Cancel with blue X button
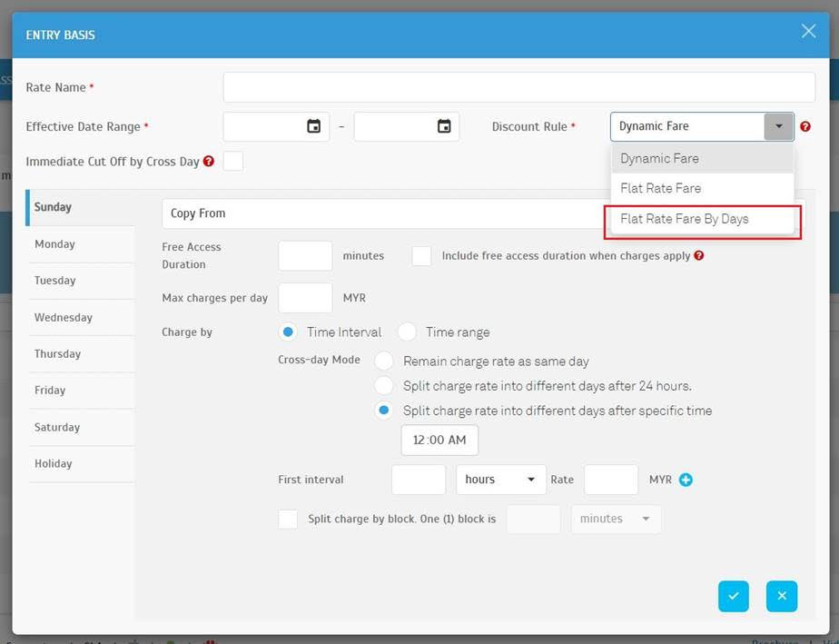The image size is (839, 644). click(781, 596)
